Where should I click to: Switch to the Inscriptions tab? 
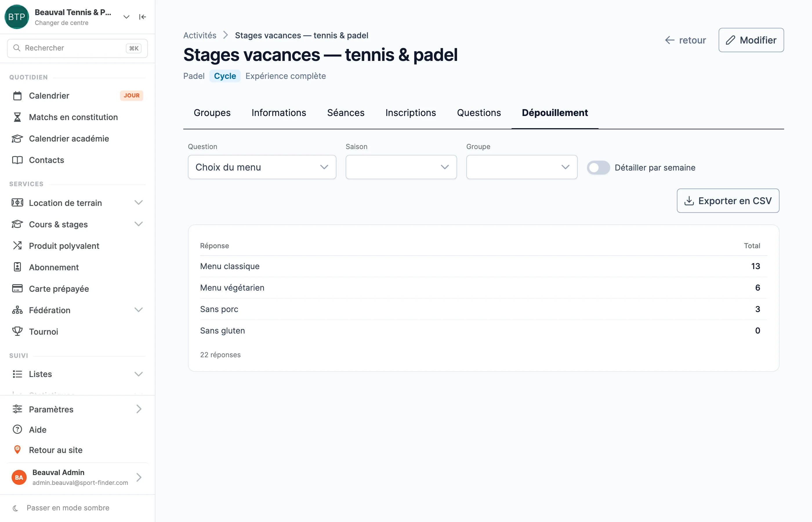[x=410, y=113]
